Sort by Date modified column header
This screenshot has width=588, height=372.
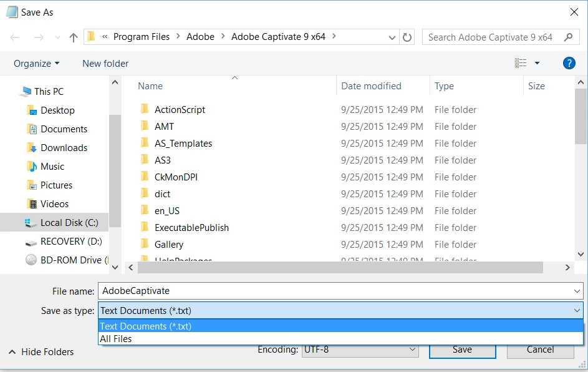(x=371, y=86)
